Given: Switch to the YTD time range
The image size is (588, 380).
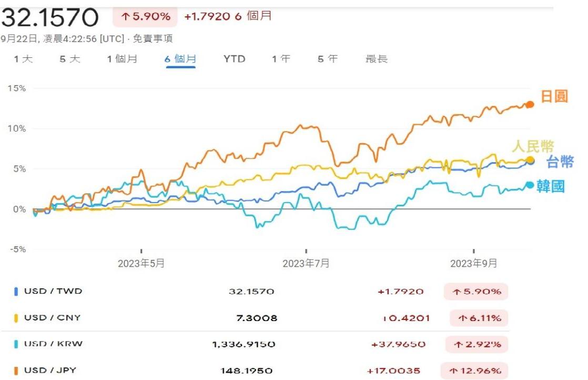Looking at the screenshot, I should pyautogui.click(x=234, y=59).
